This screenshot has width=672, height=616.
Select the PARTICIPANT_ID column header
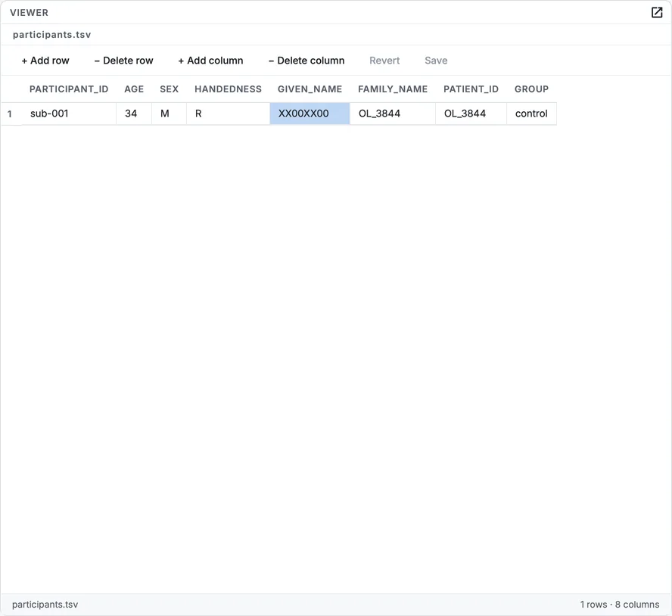(x=69, y=89)
